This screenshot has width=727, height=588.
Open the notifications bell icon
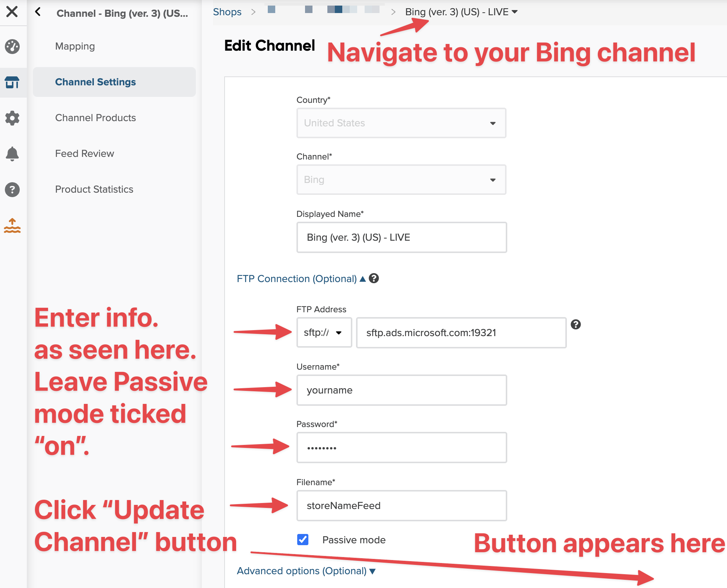[x=12, y=154]
